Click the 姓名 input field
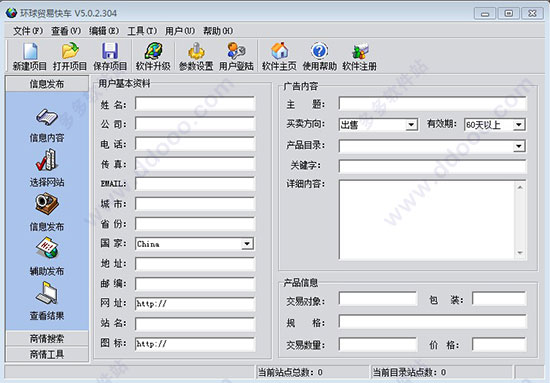This screenshot has height=383, width=550. click(x=195, y=104)
